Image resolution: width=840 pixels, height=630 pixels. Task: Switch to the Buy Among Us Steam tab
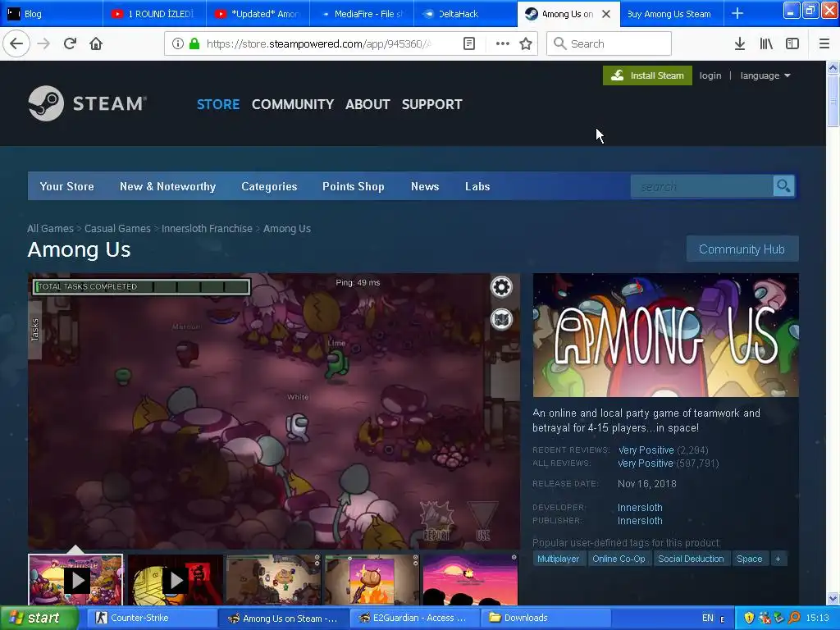(x=672, y=14)
